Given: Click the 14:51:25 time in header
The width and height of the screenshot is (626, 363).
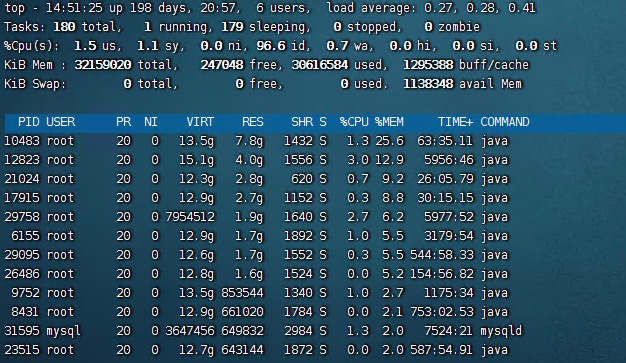Looking at the screenshot, I should coord(74,8).
